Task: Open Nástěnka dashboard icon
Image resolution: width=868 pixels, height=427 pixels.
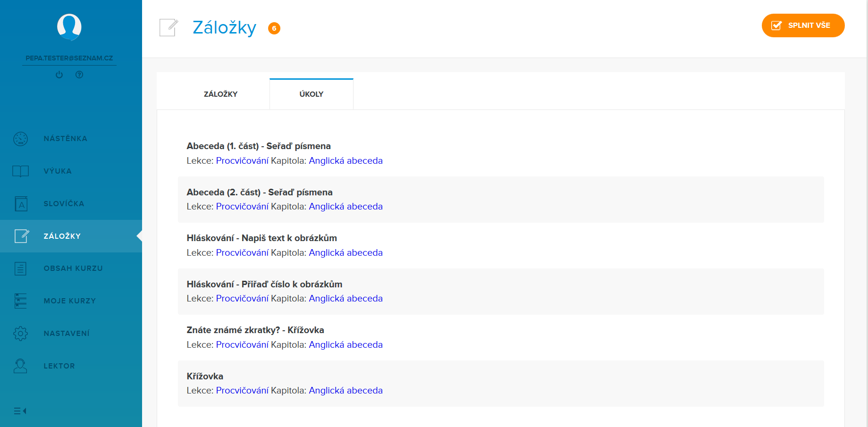Action: [x=21, y=139]
